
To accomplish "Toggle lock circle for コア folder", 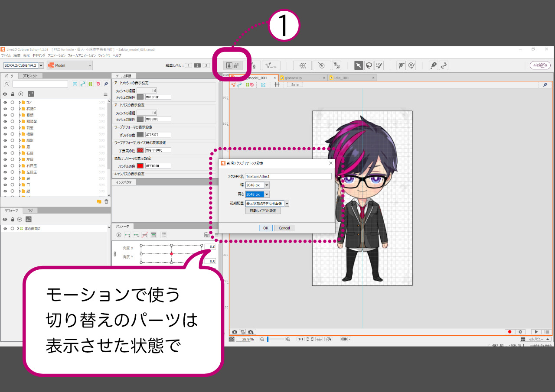I will click(13, 102).
